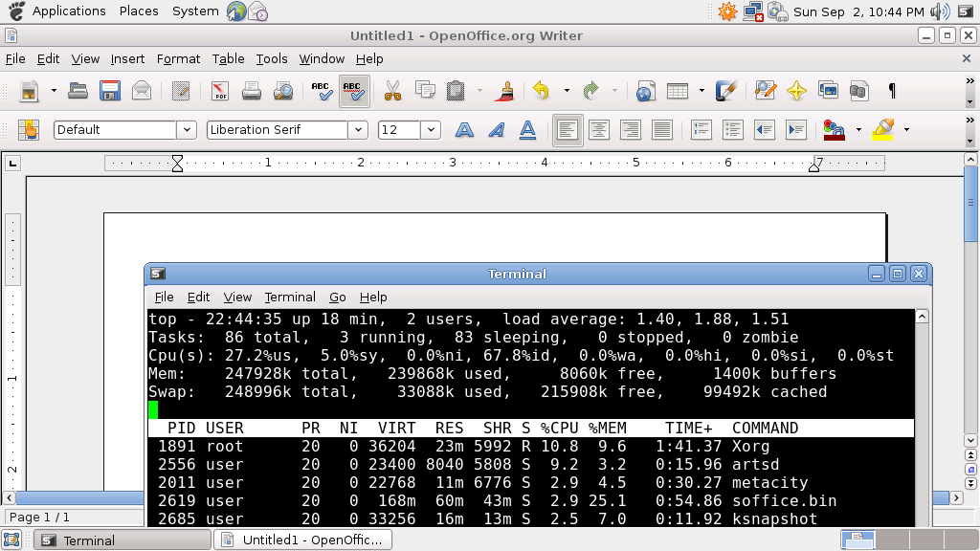The image size is (980, 551).
Task: Toggle Edit File mode icon
Action: [181, 91]
